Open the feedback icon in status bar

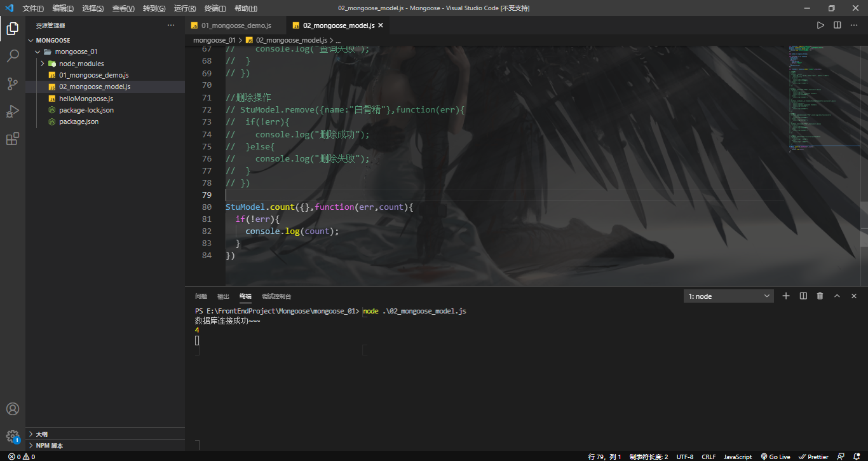coord(841,457)
